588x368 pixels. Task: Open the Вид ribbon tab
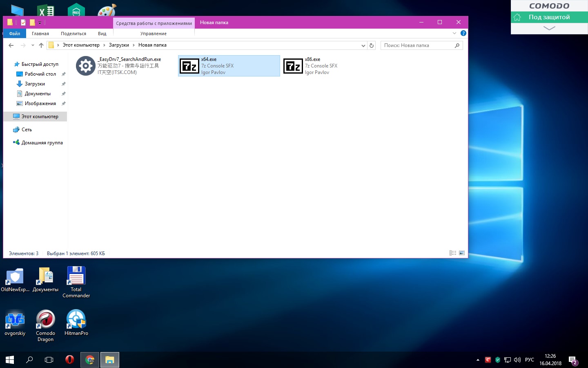(102, 34)
